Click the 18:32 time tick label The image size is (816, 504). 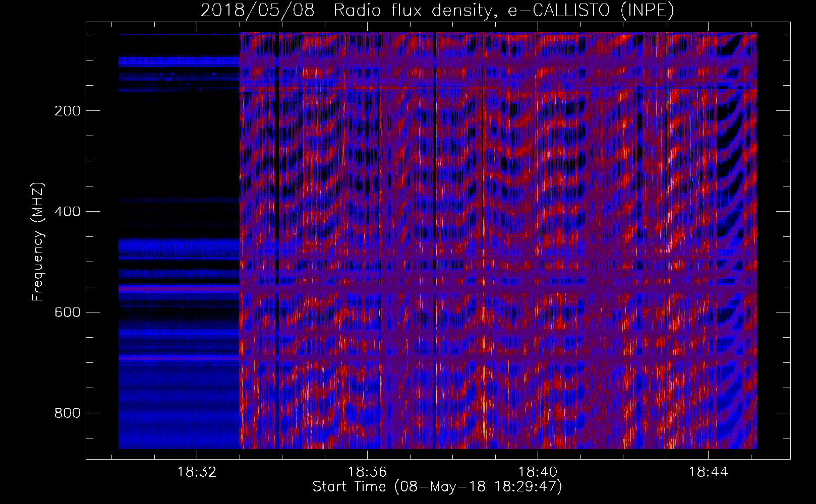[x=197, y=472]
